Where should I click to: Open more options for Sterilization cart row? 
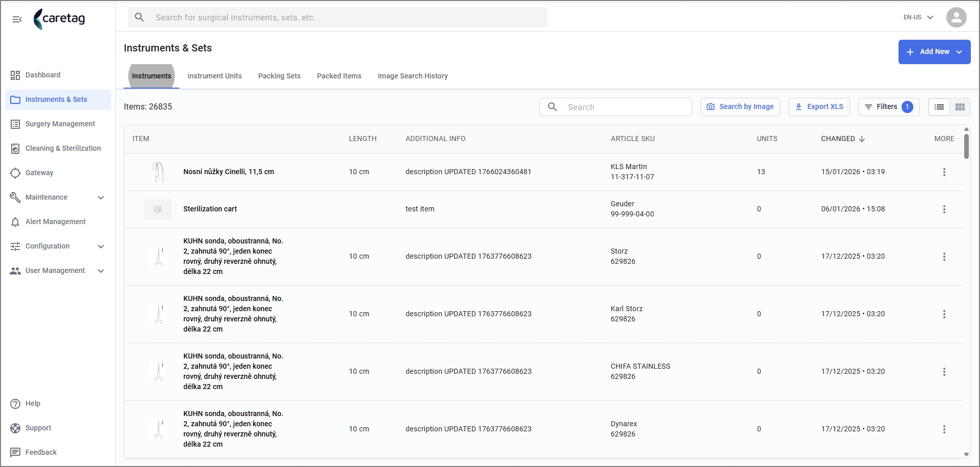944,209
